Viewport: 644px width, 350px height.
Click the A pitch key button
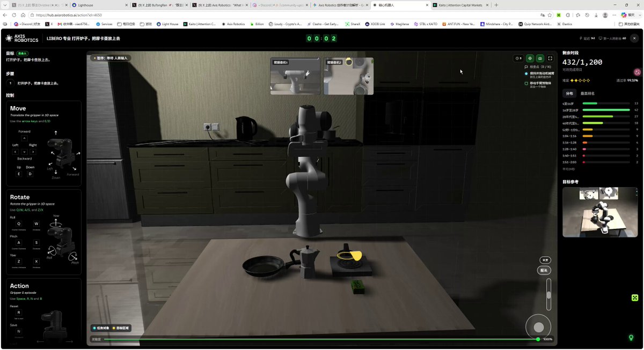(x=19, y=242)
